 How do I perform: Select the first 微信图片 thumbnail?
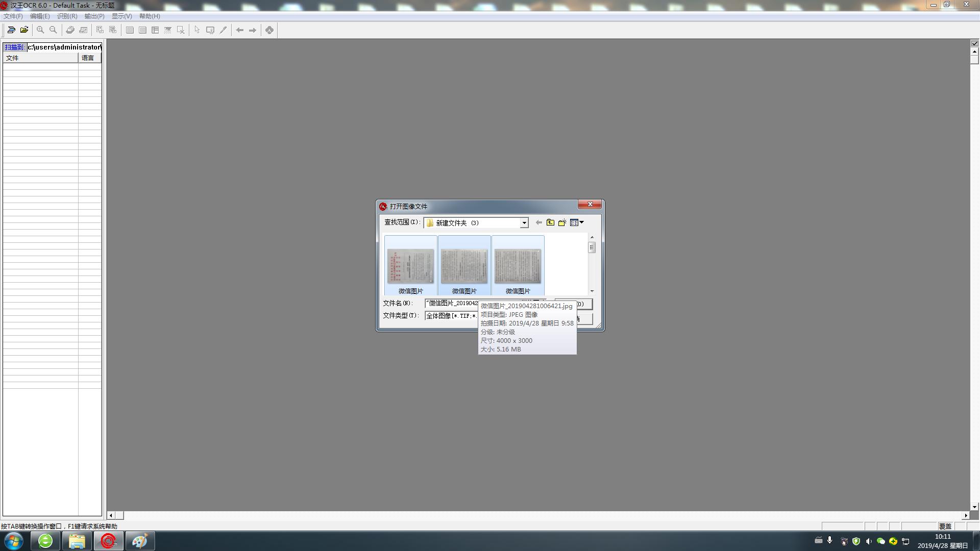point(410,266)
